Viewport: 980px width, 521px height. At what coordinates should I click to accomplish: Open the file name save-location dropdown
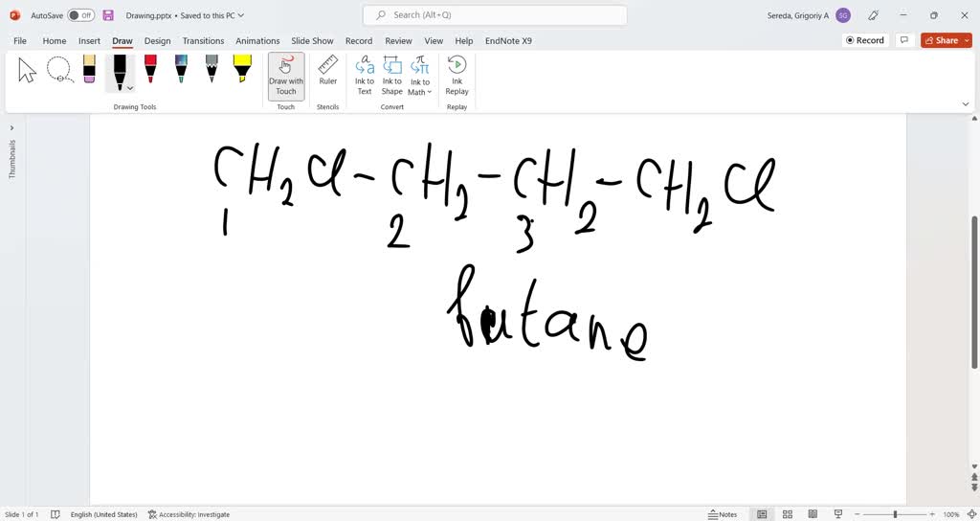tap(241, 15)
